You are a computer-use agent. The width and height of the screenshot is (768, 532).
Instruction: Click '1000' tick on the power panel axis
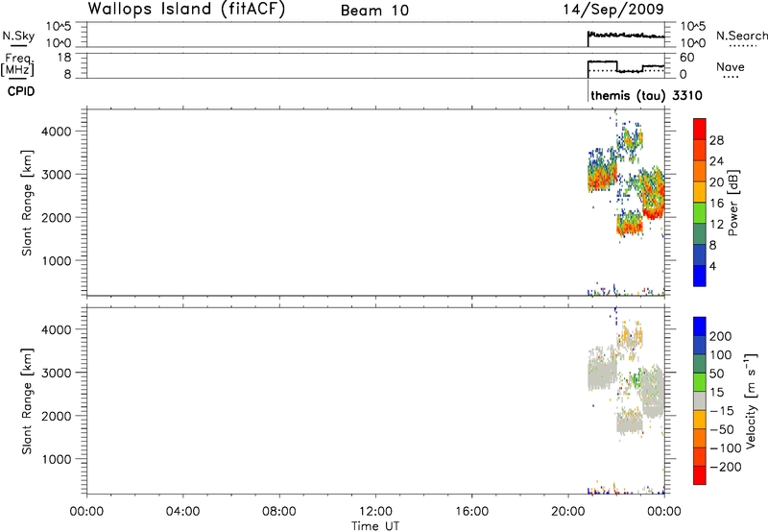(x=57, y=260)
